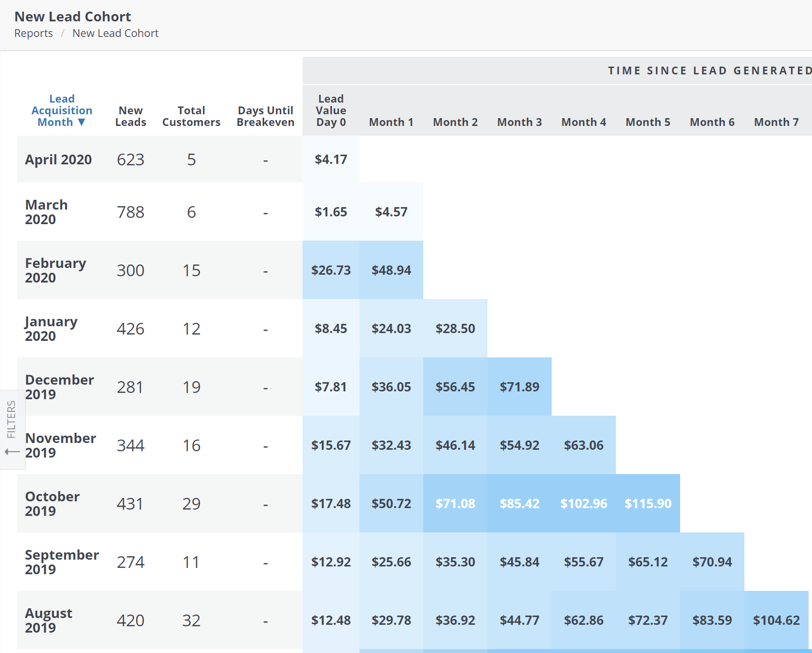Click the Month 7 column header

776,123
